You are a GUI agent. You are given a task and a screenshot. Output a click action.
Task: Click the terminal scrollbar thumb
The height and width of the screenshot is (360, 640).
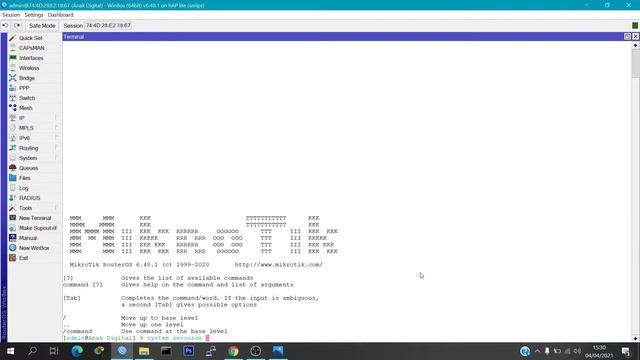click(635, 63)
